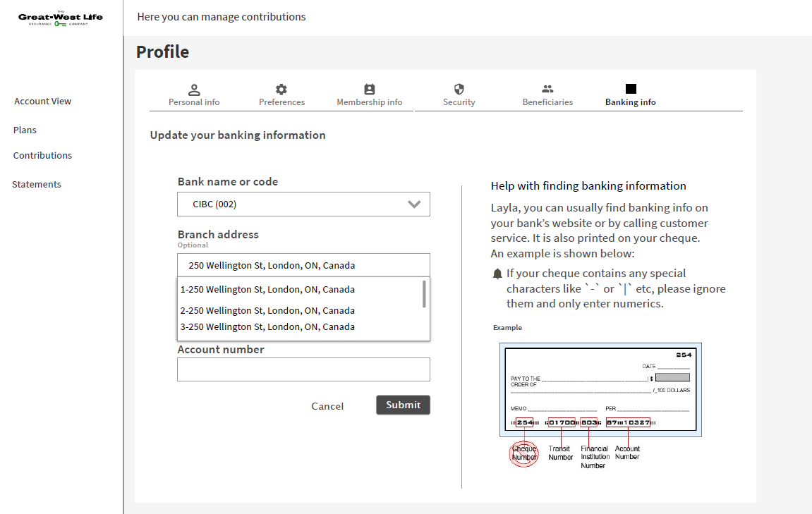Go to Plans in the sidebar
The height and width of the screenshot is (514, 812).
pos(25,130)
